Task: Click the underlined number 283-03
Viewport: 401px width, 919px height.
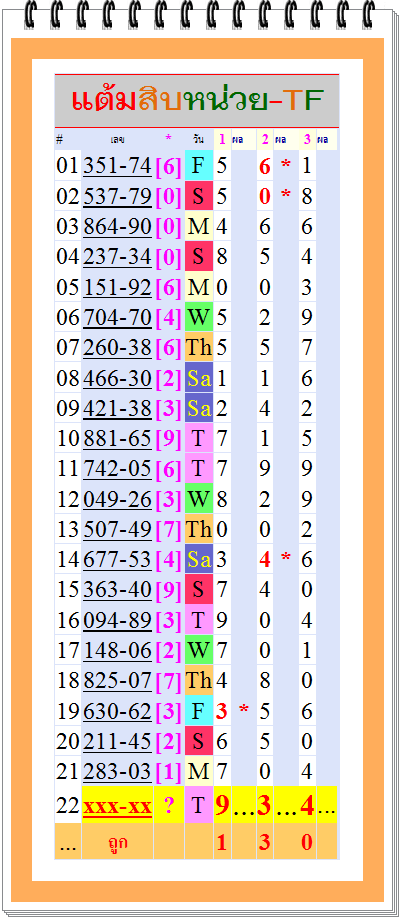Action: click(x=117, y=771)
